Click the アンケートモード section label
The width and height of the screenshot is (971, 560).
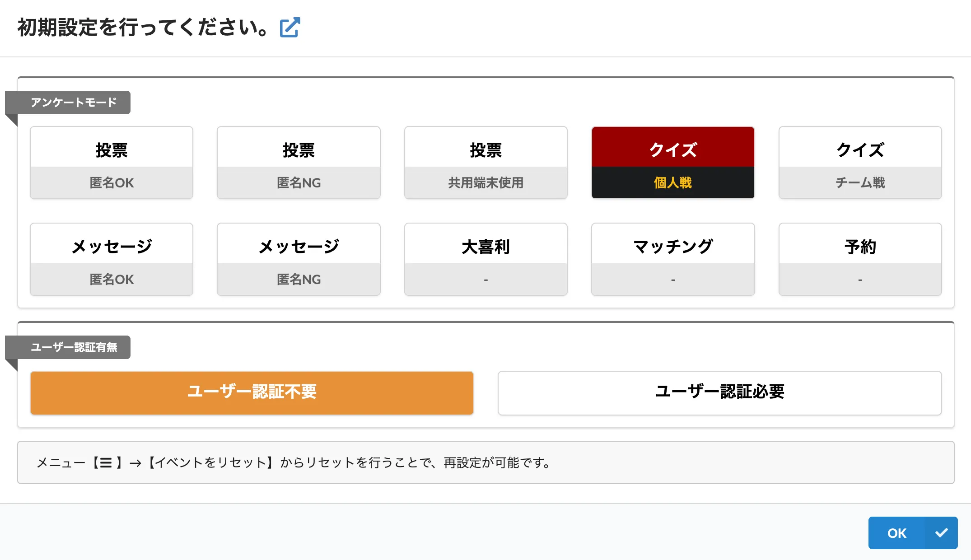point(74,102)
